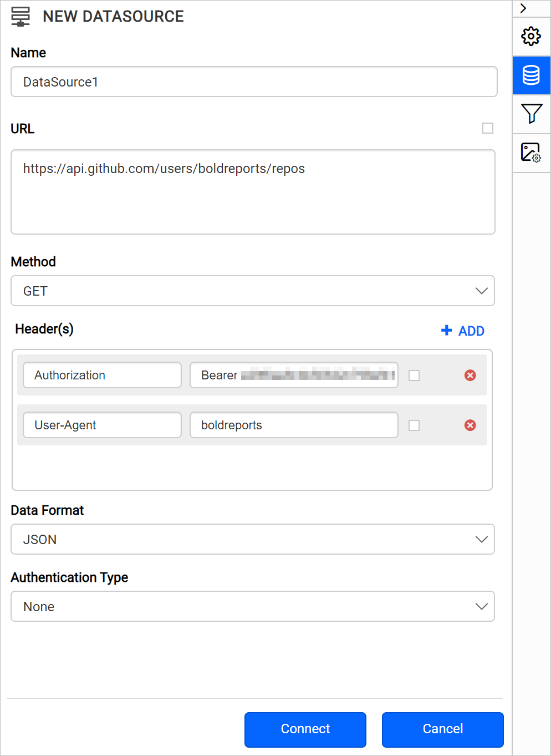This screenshot has width=551, height=756.
Task: Click into the URL text area
Action: pyautogui.click(x=253, y=192)
